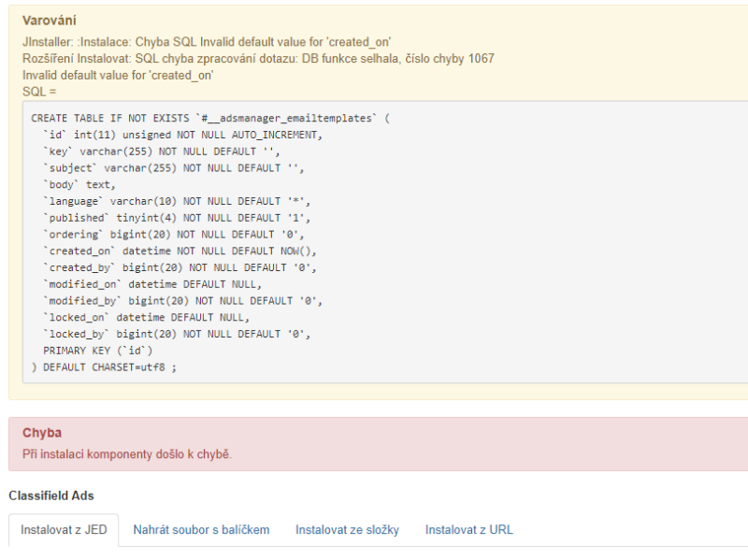
Task: Switch to Nahrát soubor s balíčkem tab
Action: 201,530
